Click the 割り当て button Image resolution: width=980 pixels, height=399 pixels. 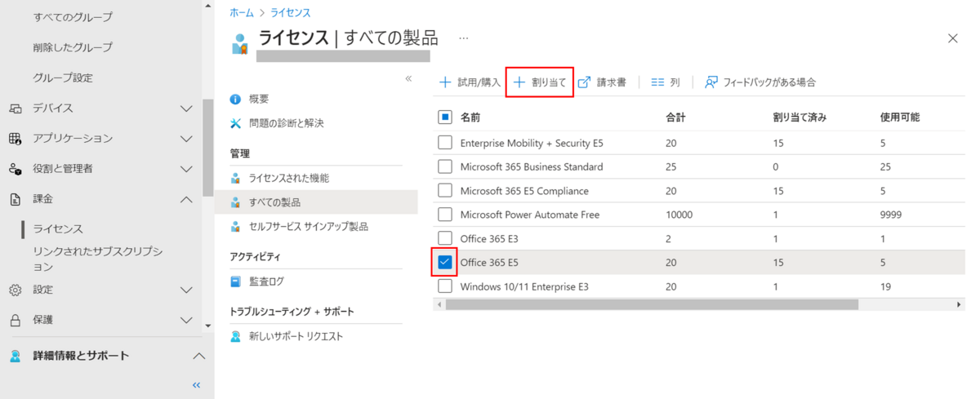tap(539, 82)
